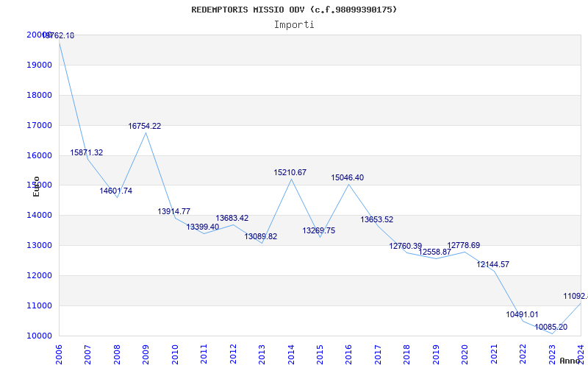The height and width of the screenshot is (368, 588).
Task: Click the 2010 x-axis year label
Action: (x=175, y=355)
